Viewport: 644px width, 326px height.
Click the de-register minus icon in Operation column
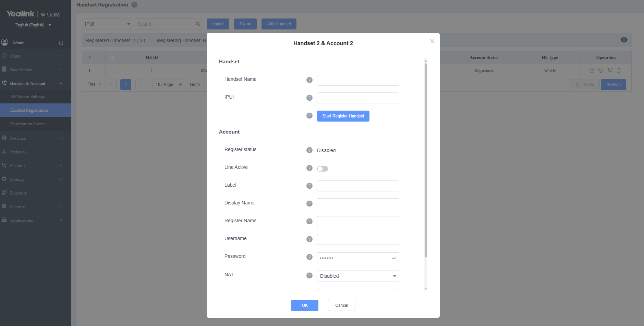[x=601, y=70]
